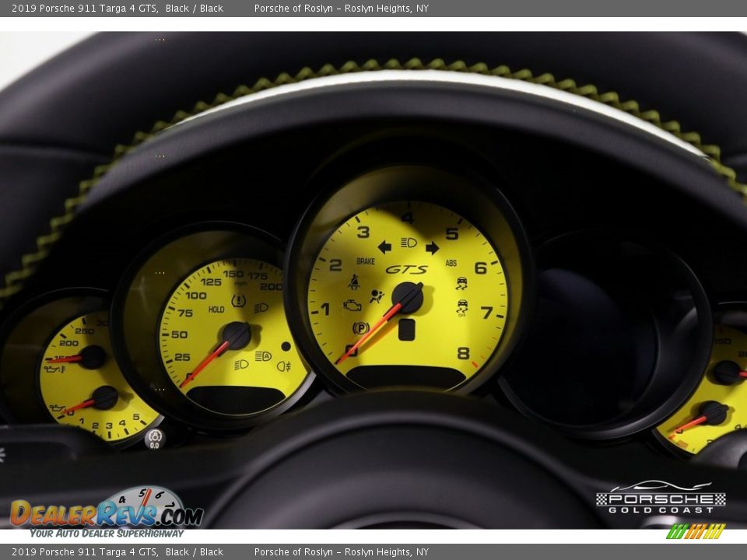Click the top caption '2019 Porsche 911 Targa 4 GTS'
The image size is (747, 560).
coord(85,8)
